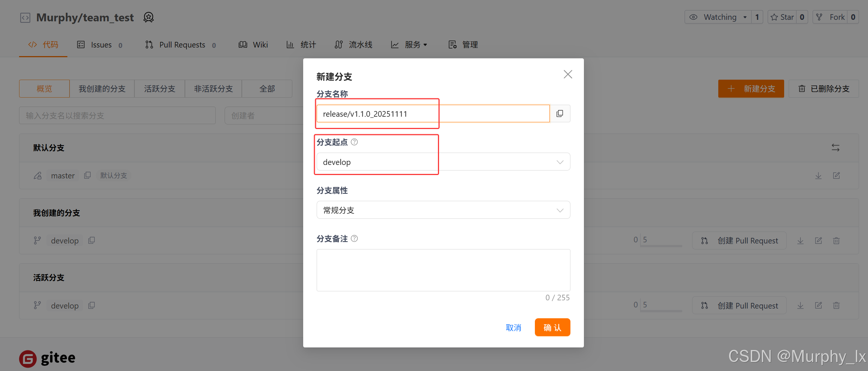The height and width of the screenshot is (371, 868).
Task: Switch to the 代码 tab
Action: (43, 45)
